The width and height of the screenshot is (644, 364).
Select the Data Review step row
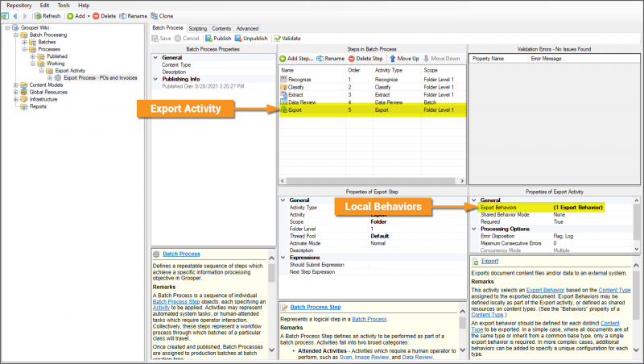pyautogui.click(x=373, y=102)
